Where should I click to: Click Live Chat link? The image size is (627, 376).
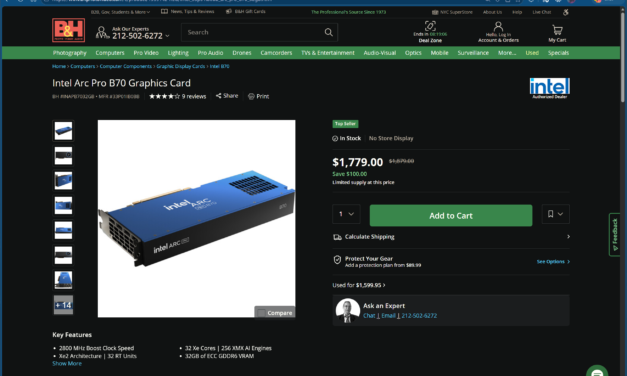click(541, 12)
